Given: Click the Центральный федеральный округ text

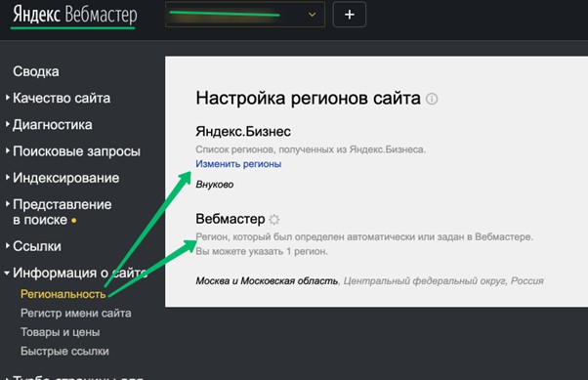Looking at the screenshot, I should (x=425, y=281).
